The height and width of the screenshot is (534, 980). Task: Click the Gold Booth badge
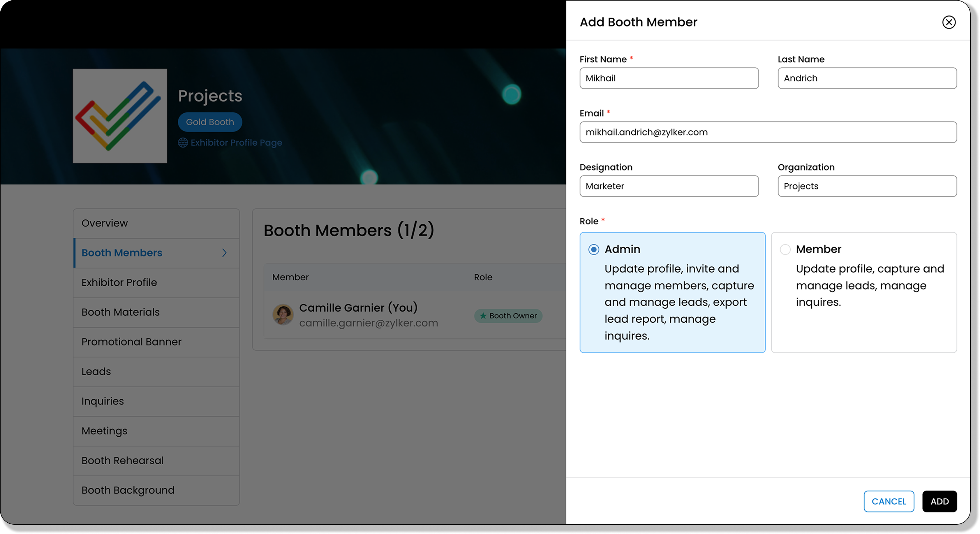(210, 122)
